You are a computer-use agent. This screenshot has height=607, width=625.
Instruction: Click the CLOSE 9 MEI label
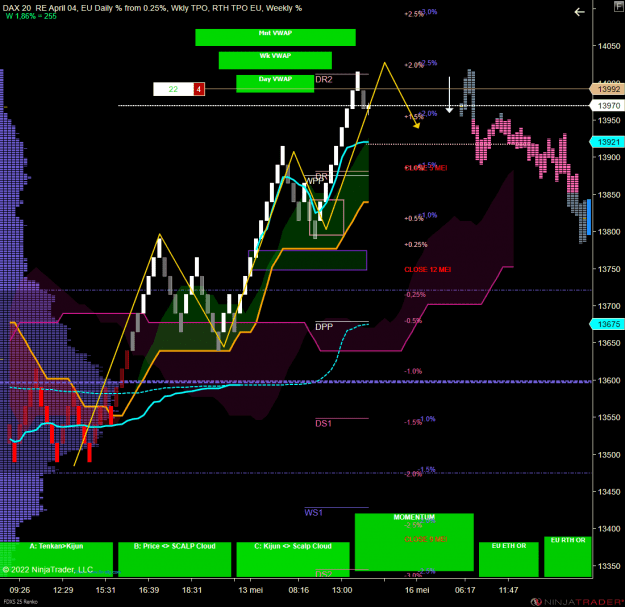[426, 539]
